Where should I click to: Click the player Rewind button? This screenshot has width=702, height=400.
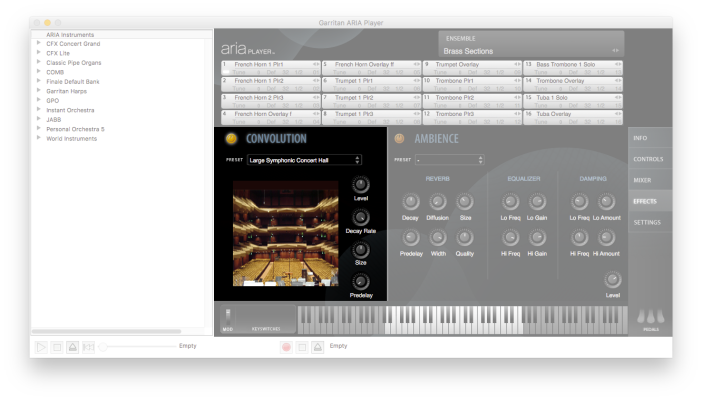pos(88,347)
